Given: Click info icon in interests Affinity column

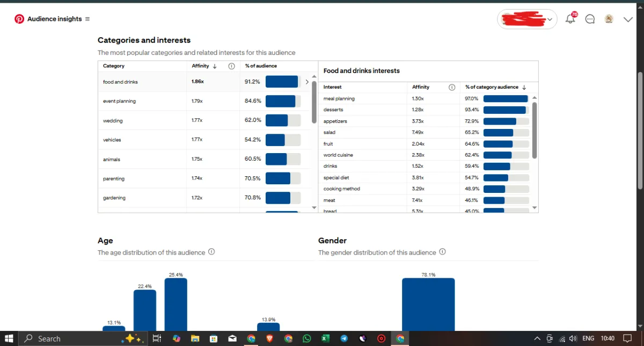Looking at the screenshot, I should (452, 87).
